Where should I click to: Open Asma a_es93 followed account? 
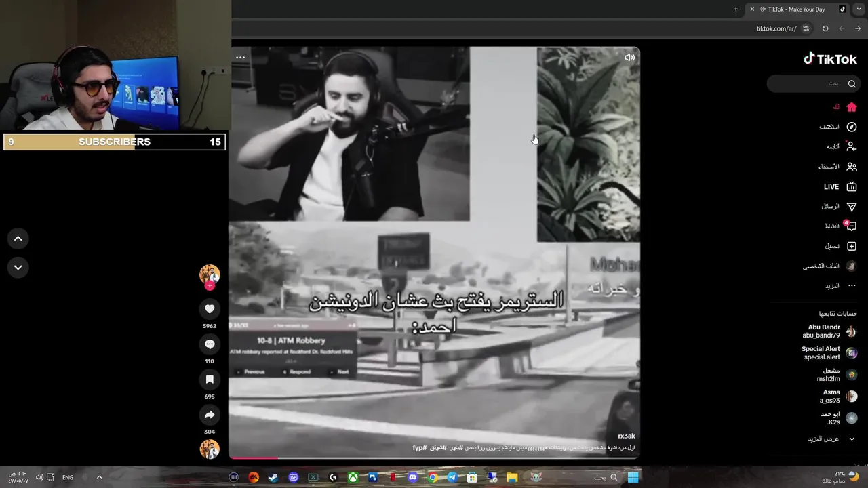pyautogui.click(x=839, y=396)
